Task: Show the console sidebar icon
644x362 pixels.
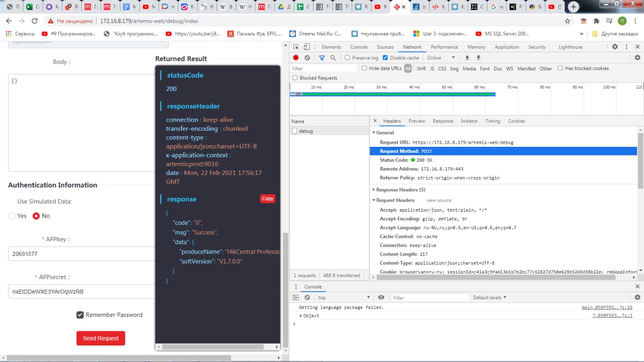Action: [296, 298]
